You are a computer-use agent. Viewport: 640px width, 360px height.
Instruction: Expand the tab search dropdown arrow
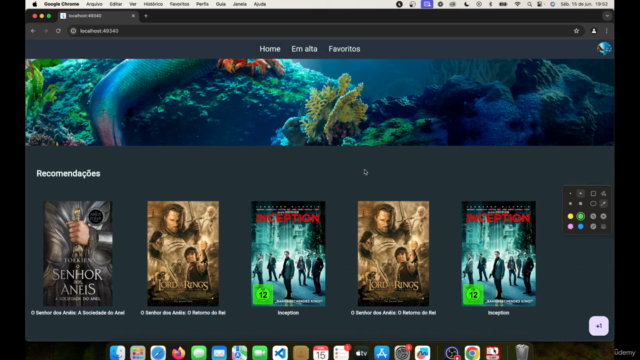(607, 16)
